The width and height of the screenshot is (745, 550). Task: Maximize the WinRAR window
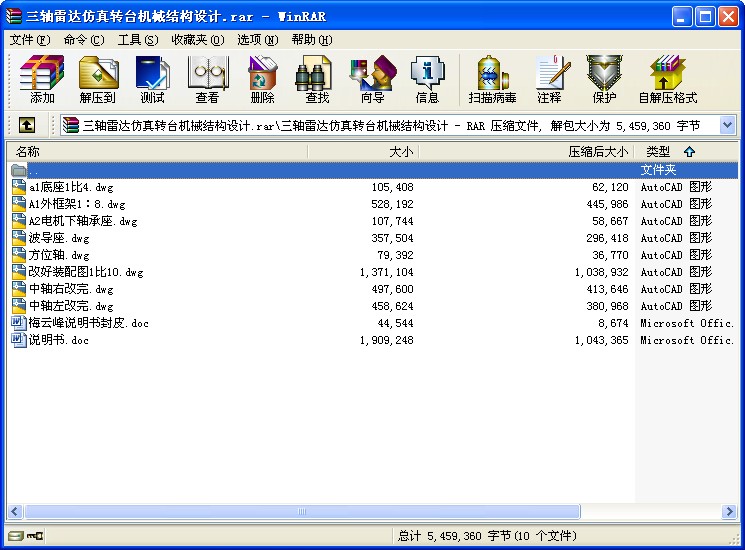(x=706, y=17)
